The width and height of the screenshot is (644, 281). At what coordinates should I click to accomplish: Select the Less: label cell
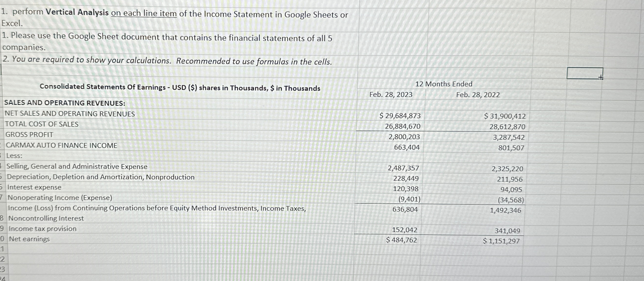14,156
